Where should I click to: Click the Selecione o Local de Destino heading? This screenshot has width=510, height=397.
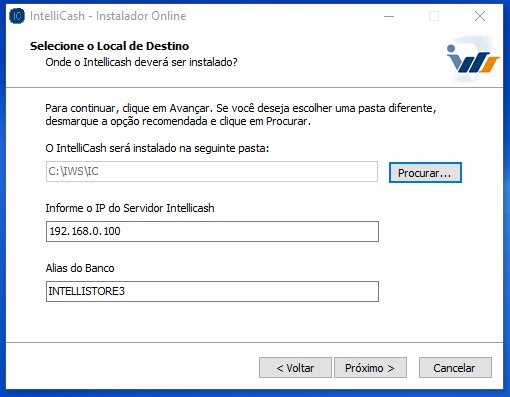click(109, 46)
